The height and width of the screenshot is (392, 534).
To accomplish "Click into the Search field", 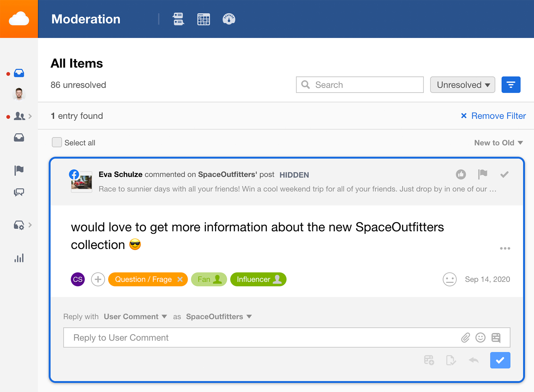I will (360, 85).
